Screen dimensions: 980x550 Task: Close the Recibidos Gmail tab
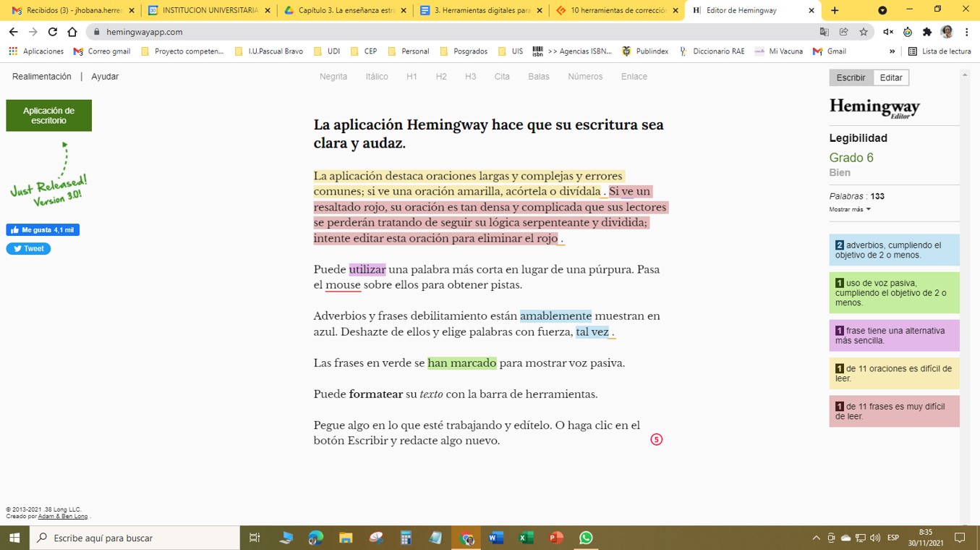coord(132,11)
